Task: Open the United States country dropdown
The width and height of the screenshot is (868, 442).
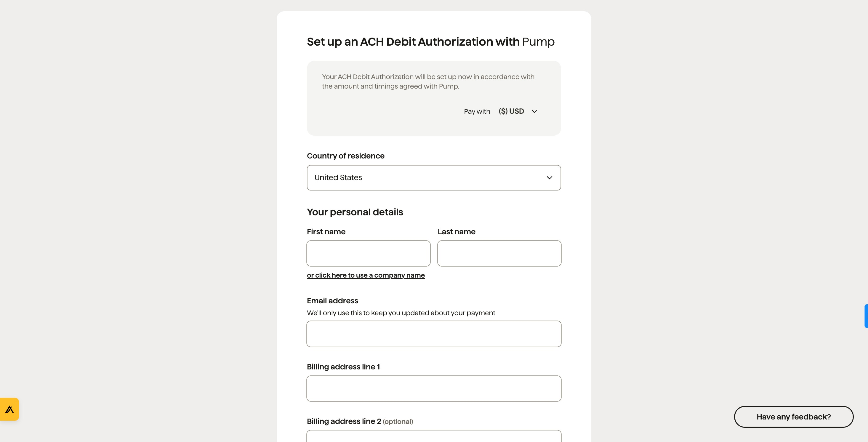Action: (433, 178)
